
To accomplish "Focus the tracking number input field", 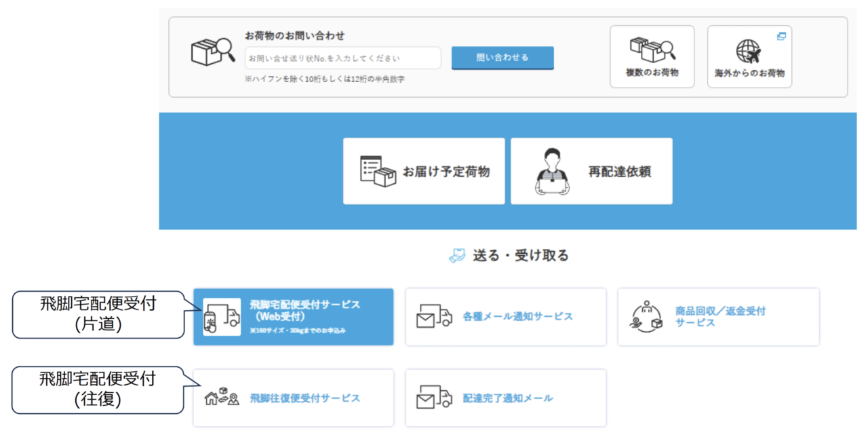I will (x=342, y=58).
